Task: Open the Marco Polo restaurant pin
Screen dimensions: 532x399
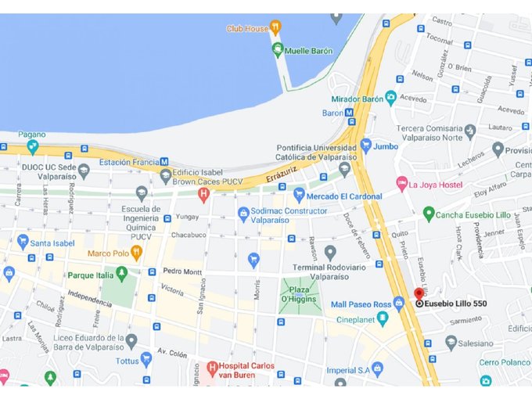Action: 136,253
